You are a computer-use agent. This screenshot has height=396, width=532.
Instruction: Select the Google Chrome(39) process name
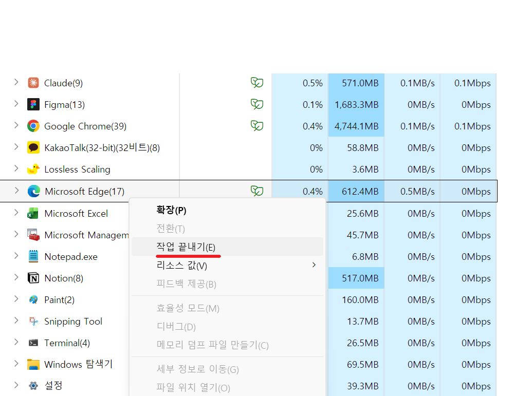[85, 126]
